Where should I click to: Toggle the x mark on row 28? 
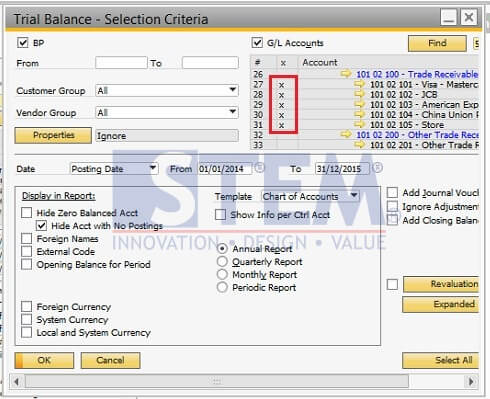click(282, 95)
